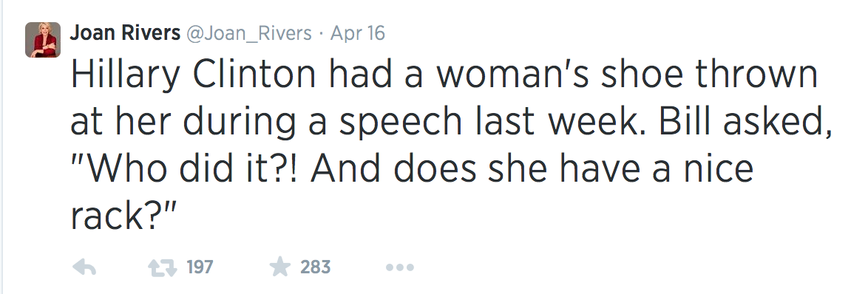Screen dimensions: 868x294
Task: Click the words "Hillary Clinton" in the tweet
Action: 193,75
